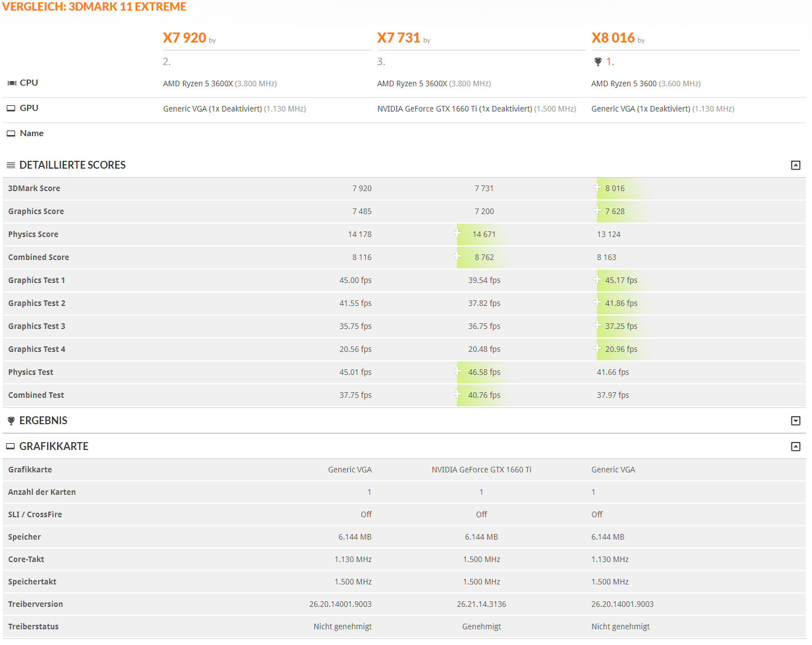Select the NVIDIA GeForce GTX 1660 Ti GPU entry
The image size is (812, 645).
[477, 109]
